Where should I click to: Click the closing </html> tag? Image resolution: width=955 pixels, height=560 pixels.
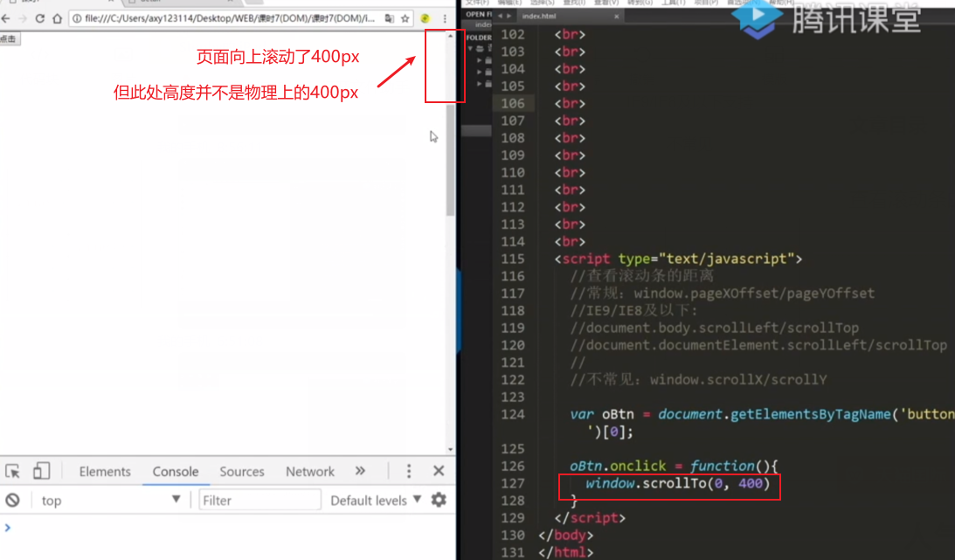[566, 553]
